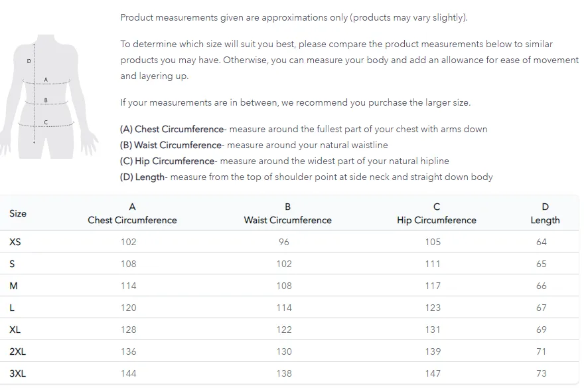Image resolution: width=588 pixels, height=390 pixels.
Task: Click the body measurement diagram image
Action: (x=49, y=96)
